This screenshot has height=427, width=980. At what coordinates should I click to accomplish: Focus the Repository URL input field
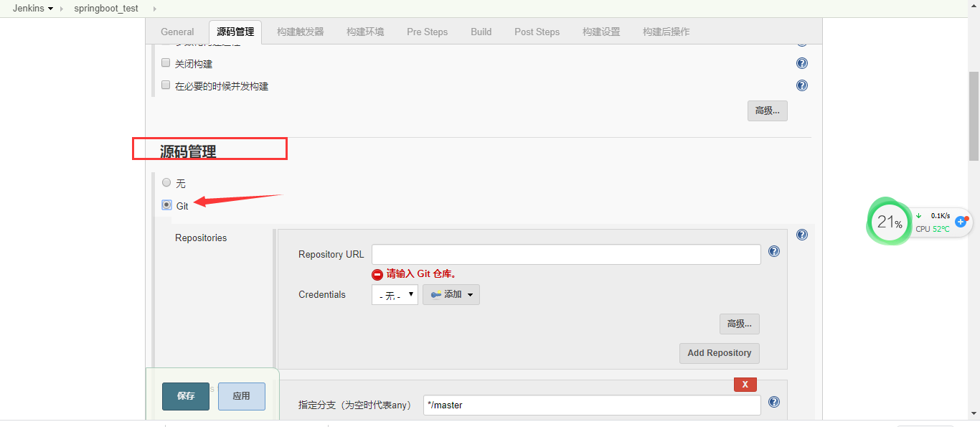tap(566, 254)
